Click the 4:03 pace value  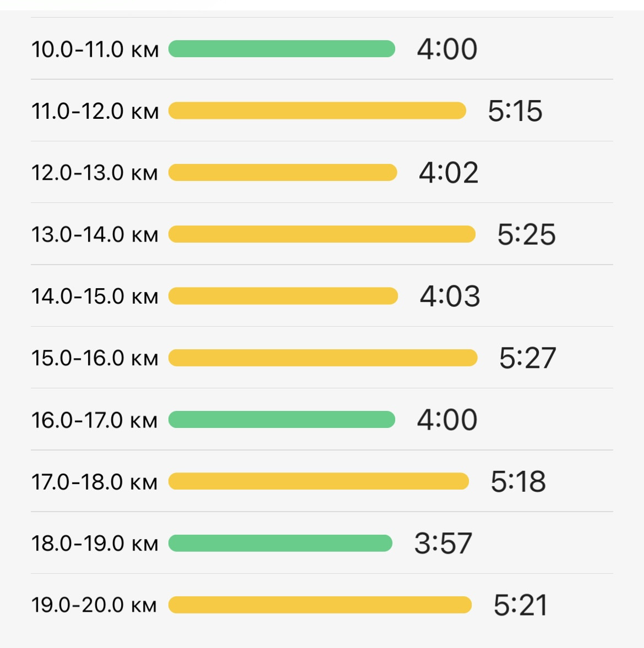tap(450, 296)
